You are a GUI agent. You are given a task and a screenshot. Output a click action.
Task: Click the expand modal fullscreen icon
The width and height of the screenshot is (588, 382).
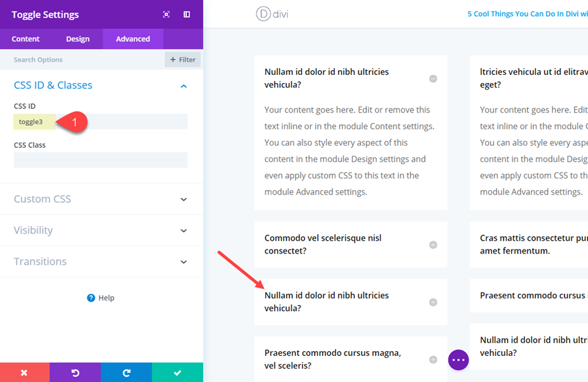166,15
